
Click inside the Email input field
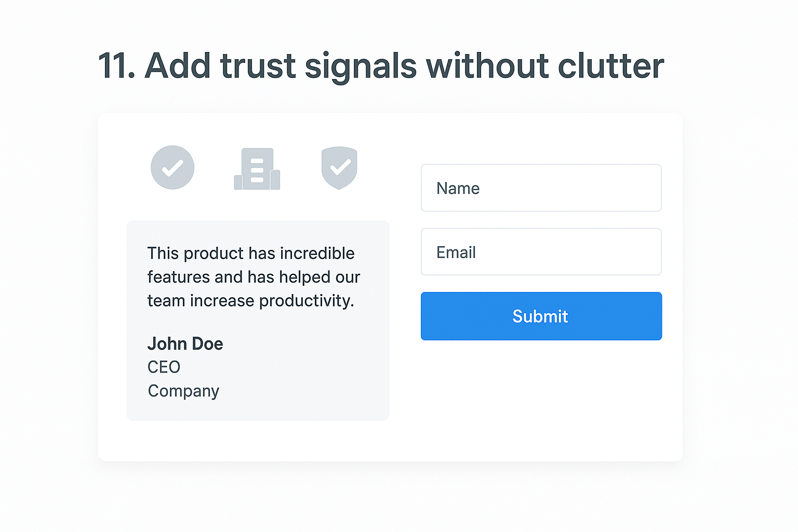[541, 251]
